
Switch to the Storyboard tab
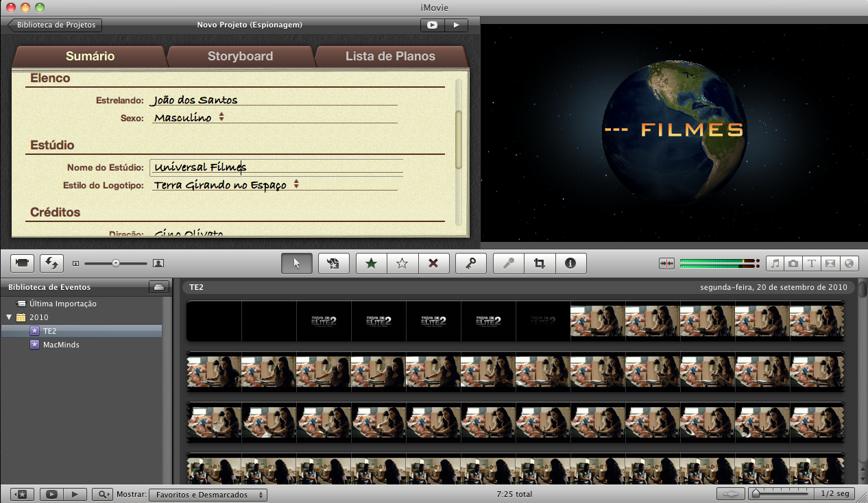[x=240, y=56]
